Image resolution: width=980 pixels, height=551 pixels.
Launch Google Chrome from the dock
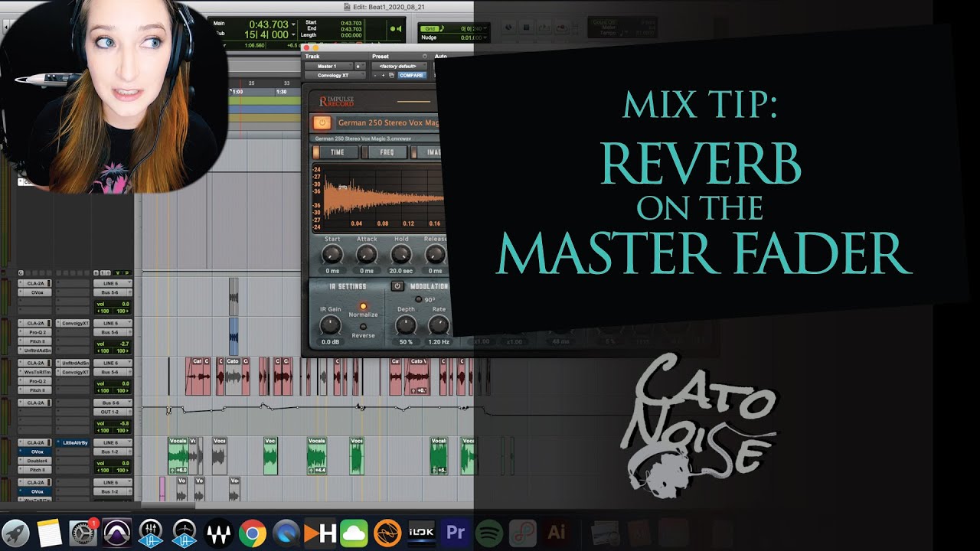coord(252,533)
